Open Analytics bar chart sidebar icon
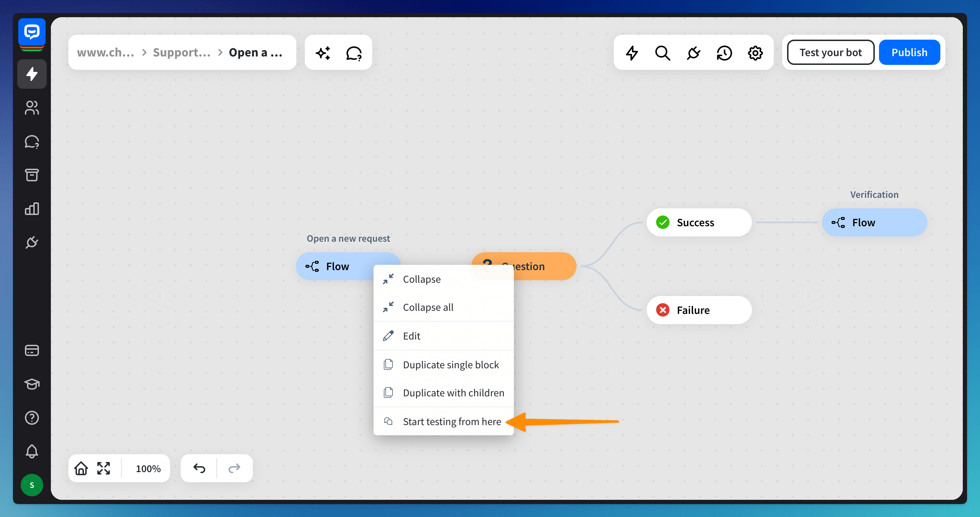980x517 pixels. click(32, 208)
